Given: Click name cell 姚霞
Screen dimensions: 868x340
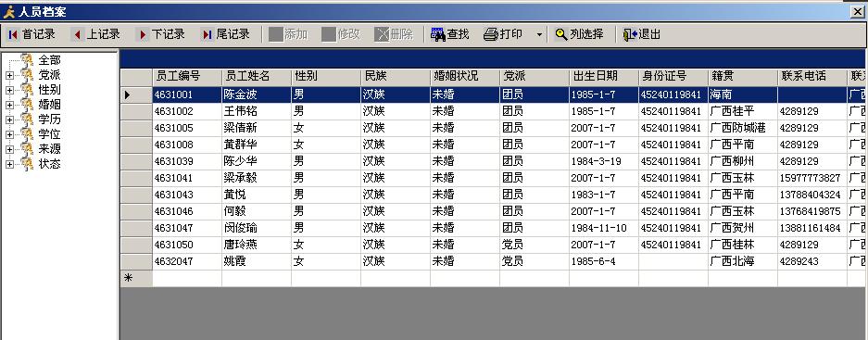Looking at the screenshot, I should click(x=257, y=261).
